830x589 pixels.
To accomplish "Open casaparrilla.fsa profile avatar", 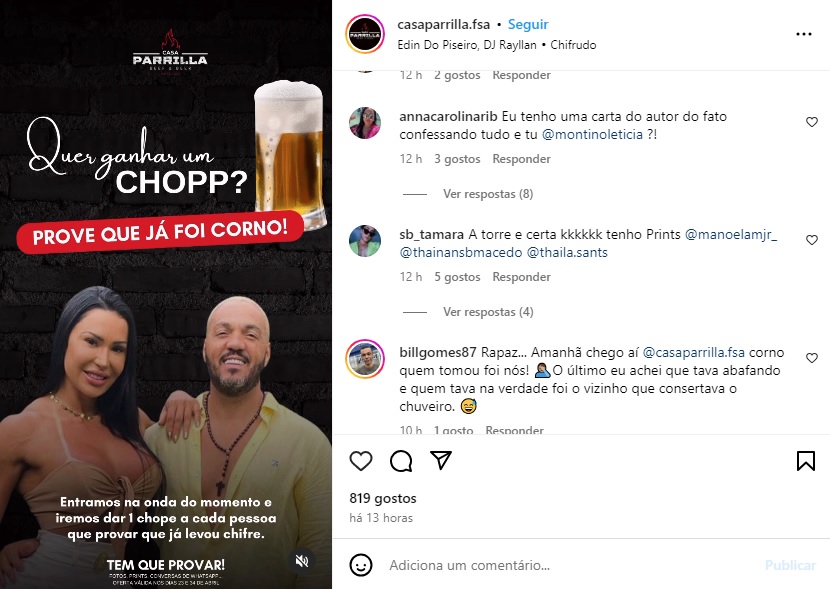I will point(365,34).
